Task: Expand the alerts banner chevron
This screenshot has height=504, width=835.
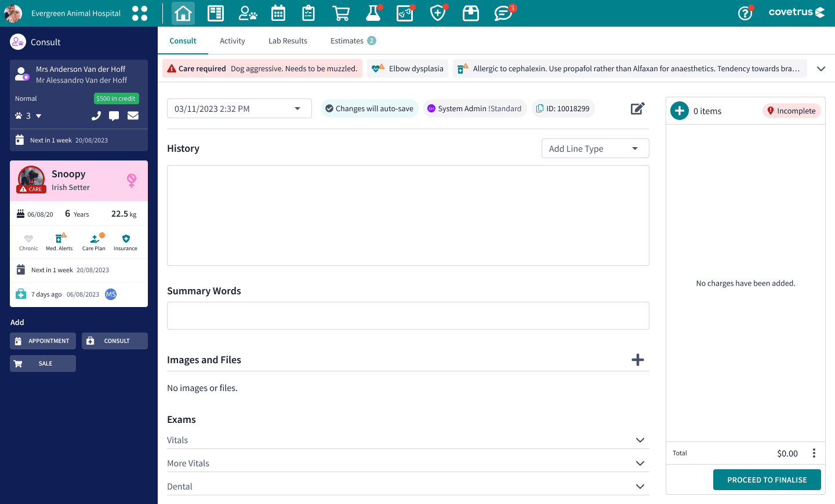Action: (x=821, y=68)
